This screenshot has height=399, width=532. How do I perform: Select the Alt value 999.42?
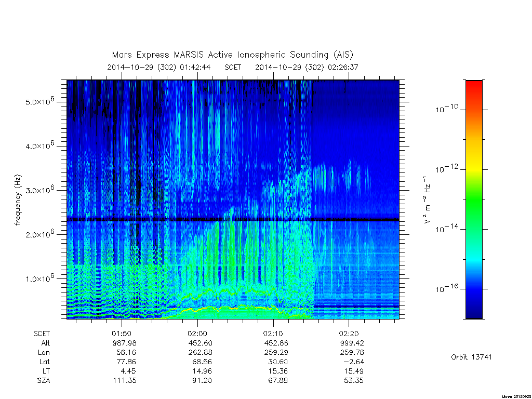pos(352,343)
